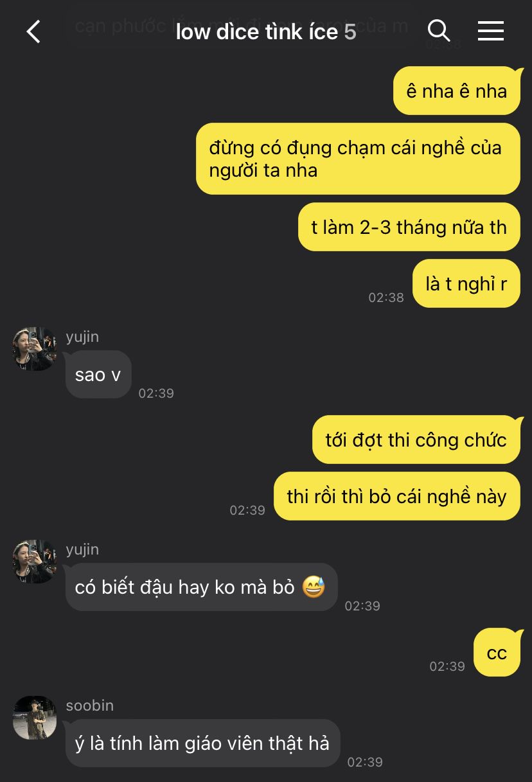Image resolution: width=532 pixels, height=782 pixels.
Task: Tap 'yujin' name above 'sao v'
Action: pyautogui.click(x=82, y=337)
